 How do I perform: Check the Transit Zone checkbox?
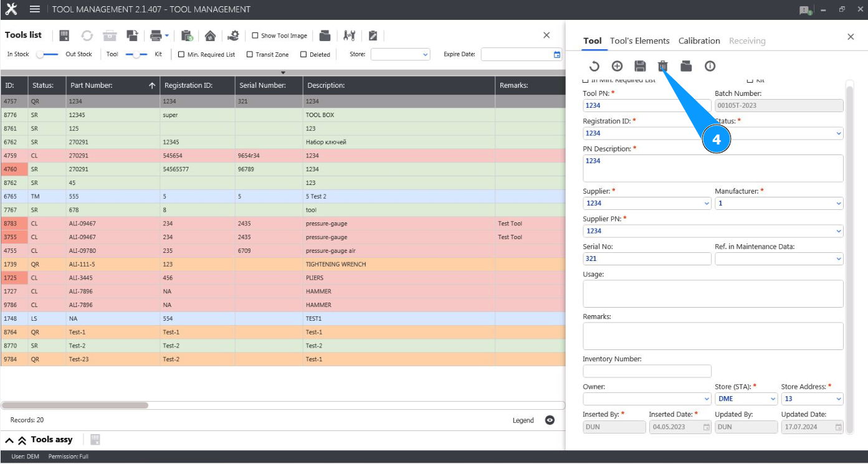click(x=250, y=55)
